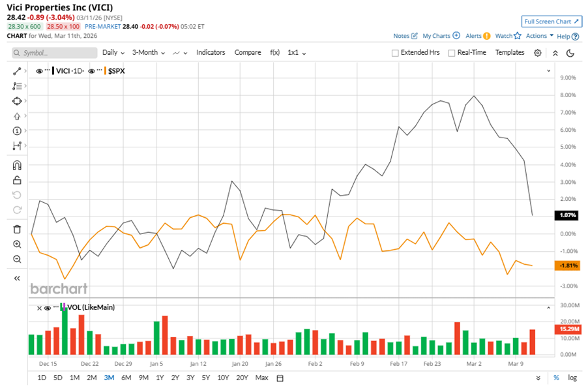Click the Full Screen Chart button
Screen dimensions: 588x390
(551, 22)
